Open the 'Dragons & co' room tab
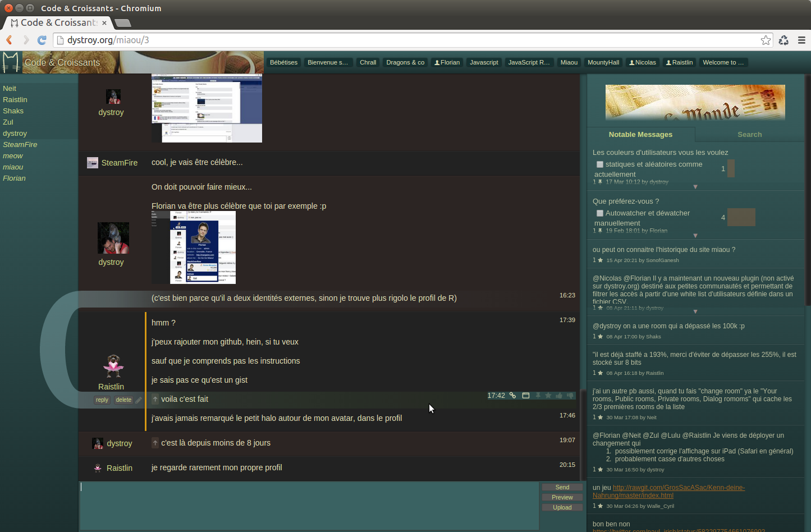This screenshot has width=811, height=532. (405, 62)
